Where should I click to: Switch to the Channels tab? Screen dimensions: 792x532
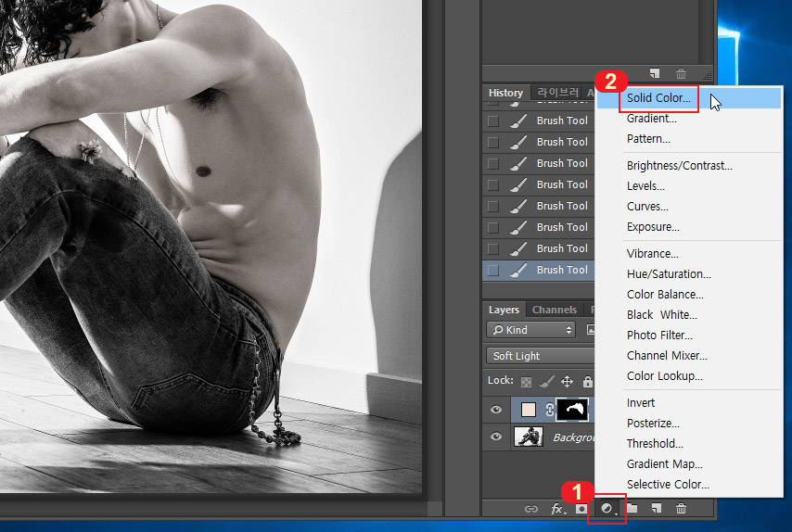click(554, 310)
